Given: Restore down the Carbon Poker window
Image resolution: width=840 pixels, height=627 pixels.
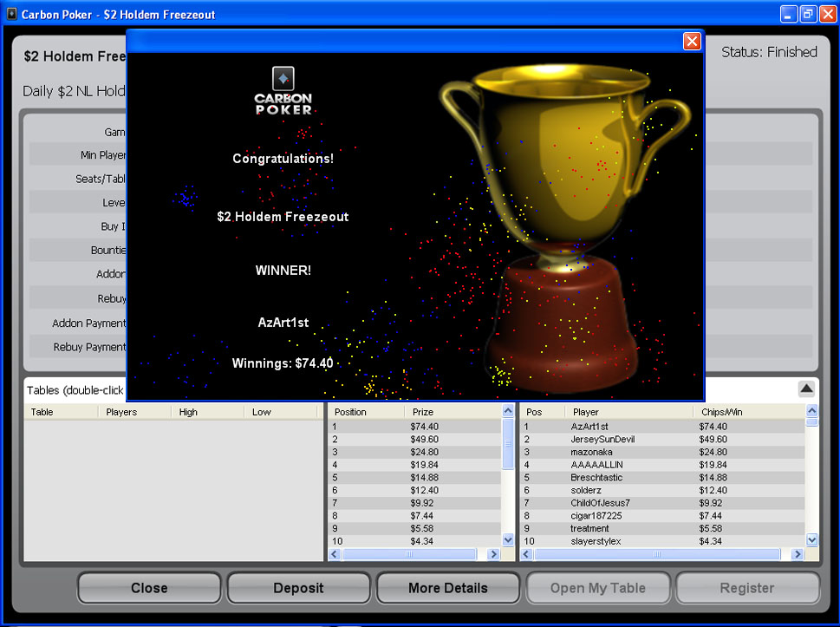Looking at the screenshot, I should coord(808,14).
